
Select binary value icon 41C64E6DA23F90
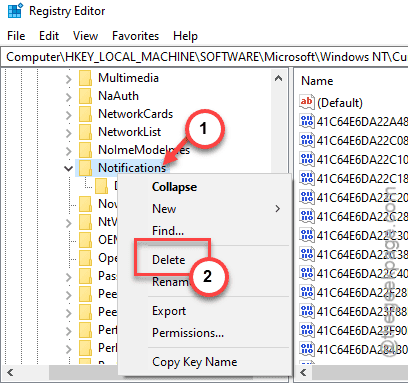307,330
